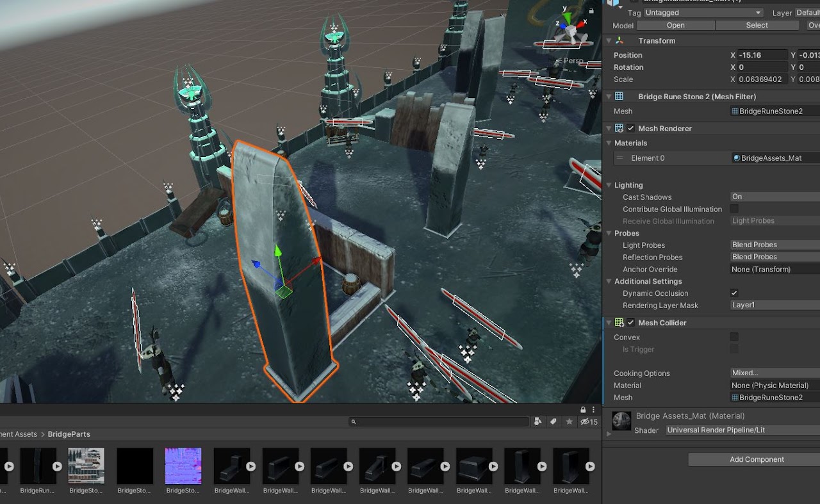Enable the Convex checkbox on Mesh Collider

pyautogui.click(x=734, y=337)
